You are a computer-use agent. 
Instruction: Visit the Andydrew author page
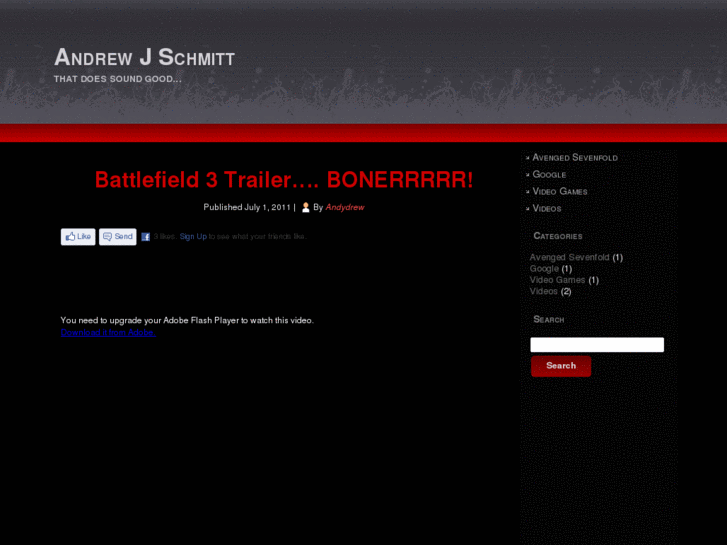[x=345, y=207]
